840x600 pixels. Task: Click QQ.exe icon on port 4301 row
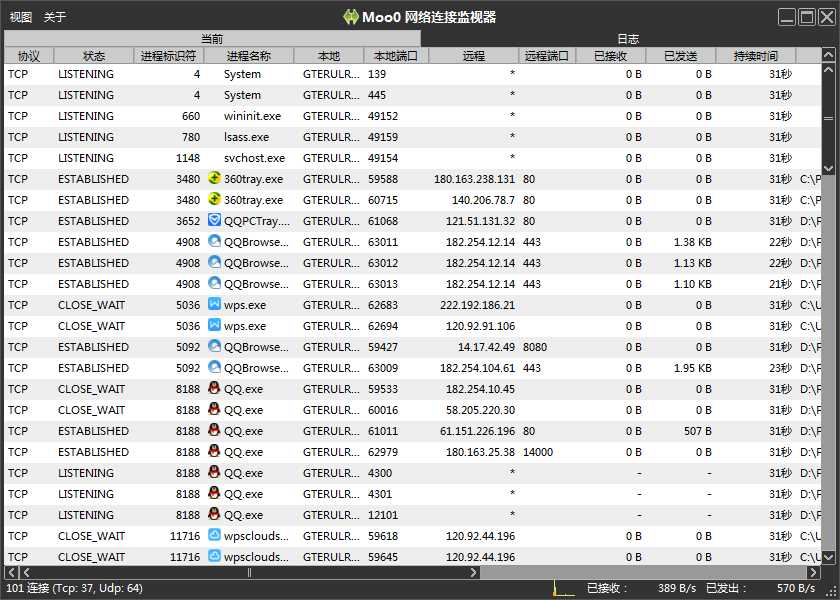214,492
